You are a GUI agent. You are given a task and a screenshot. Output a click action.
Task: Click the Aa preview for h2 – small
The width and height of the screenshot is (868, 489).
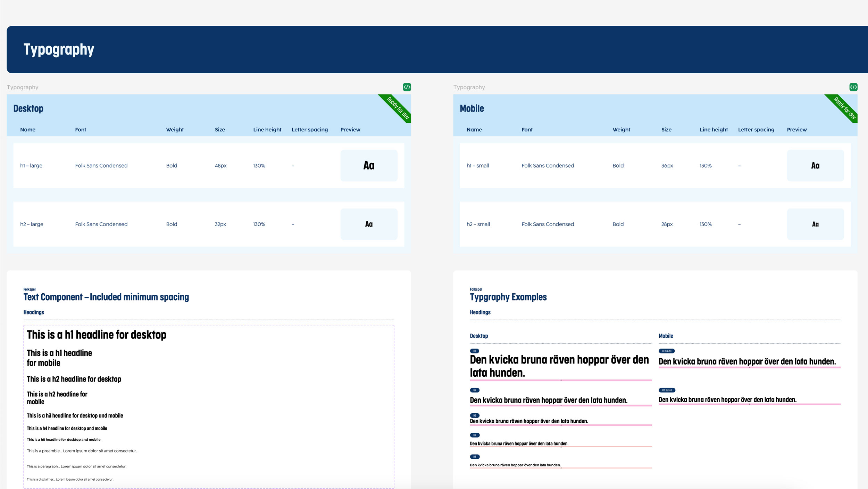815,224
